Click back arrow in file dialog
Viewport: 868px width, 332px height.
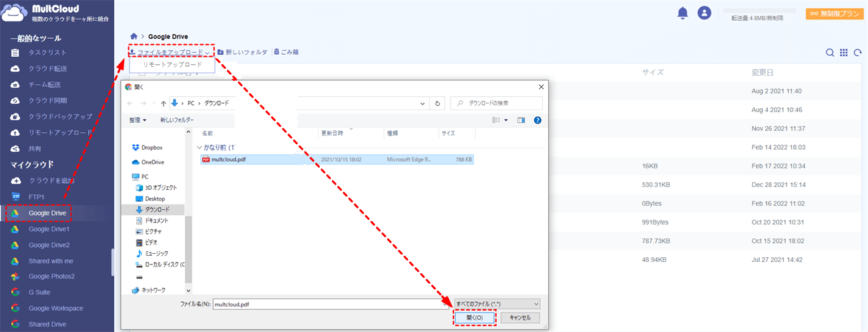[131, 104]
